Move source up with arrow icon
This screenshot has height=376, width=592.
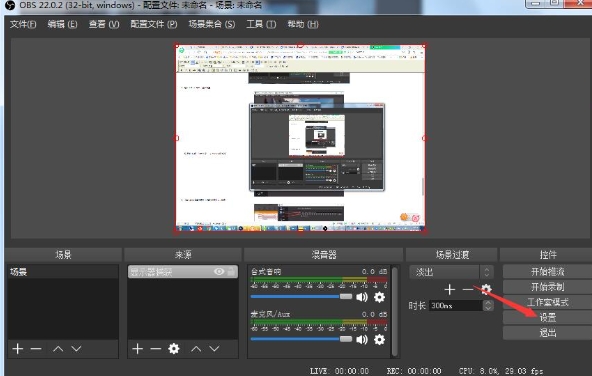coord(196,349)
